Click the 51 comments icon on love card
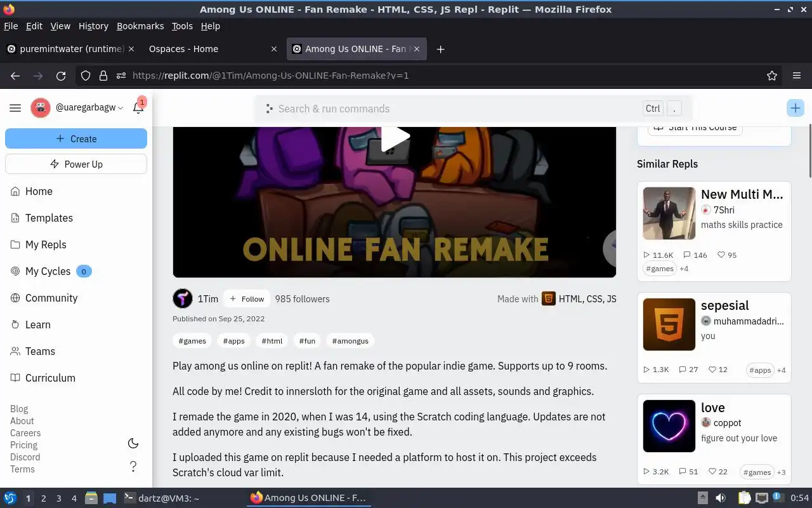 point(683,472)
